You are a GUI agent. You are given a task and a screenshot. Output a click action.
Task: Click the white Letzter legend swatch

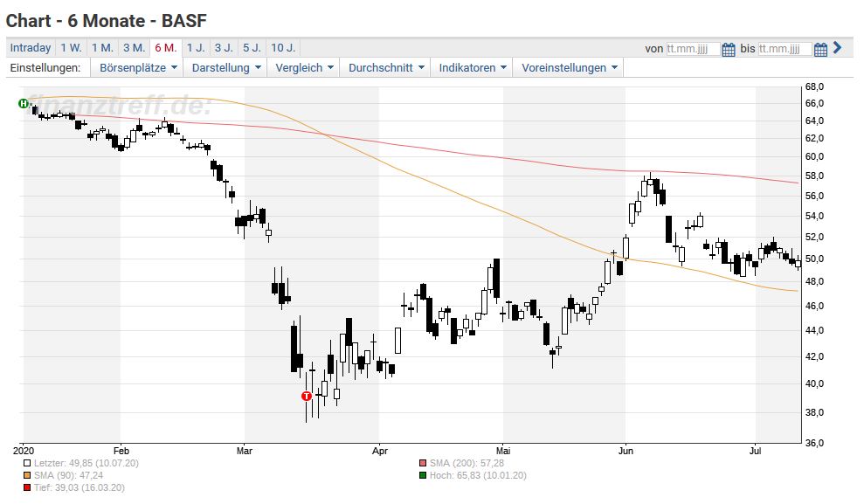pyautogui.click(x=27, y=463)
